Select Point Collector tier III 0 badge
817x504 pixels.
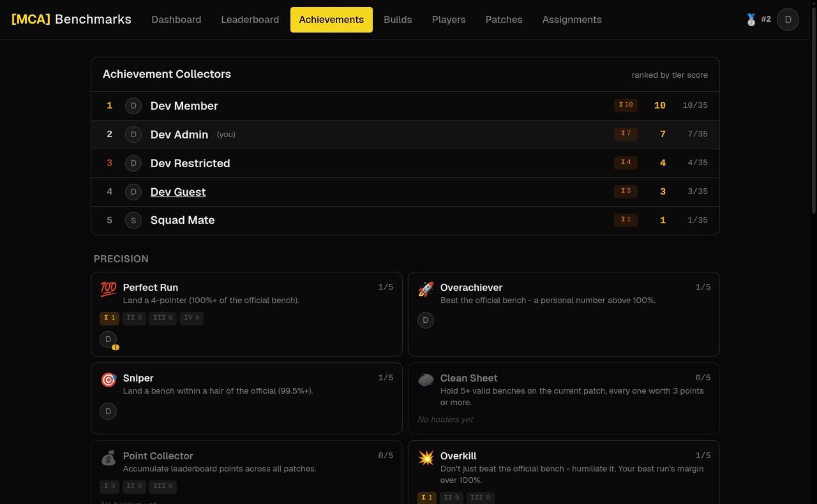163,486
